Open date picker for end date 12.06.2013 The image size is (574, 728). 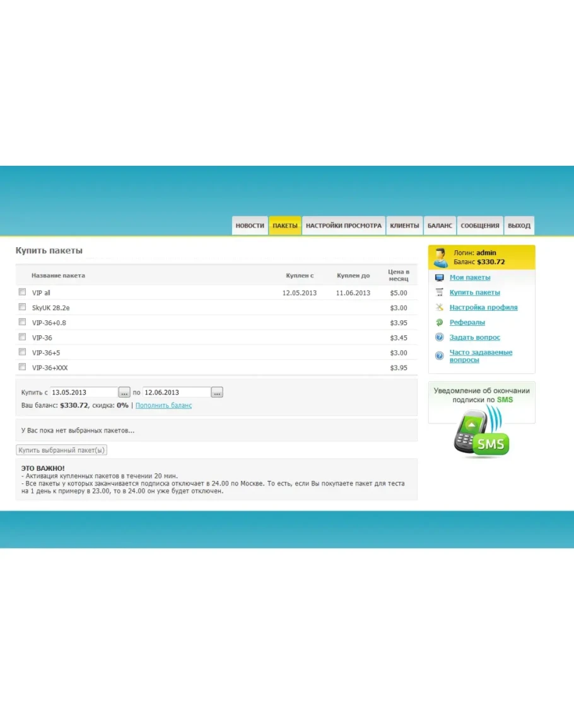(x=217, y=393)
